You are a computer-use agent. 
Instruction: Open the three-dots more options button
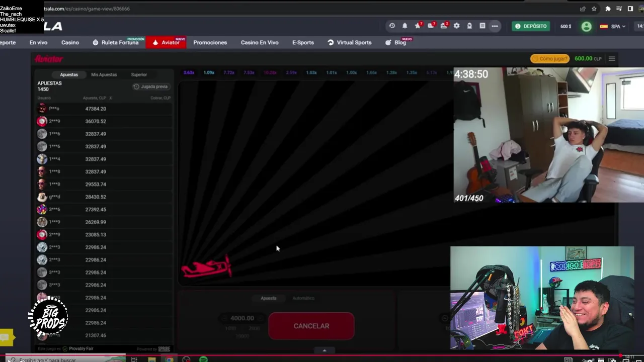coord(495,26)
